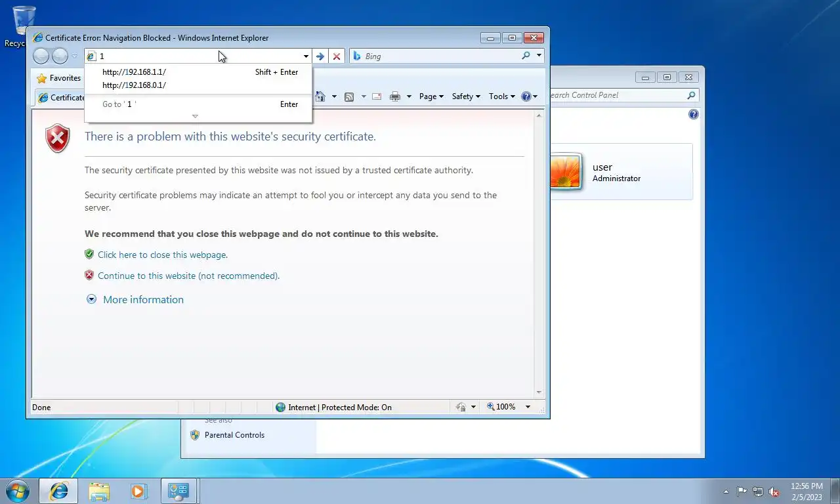The image size is (840, 504).
Task: Click the page scrollbar down arrow
Action: pos(539,392)
